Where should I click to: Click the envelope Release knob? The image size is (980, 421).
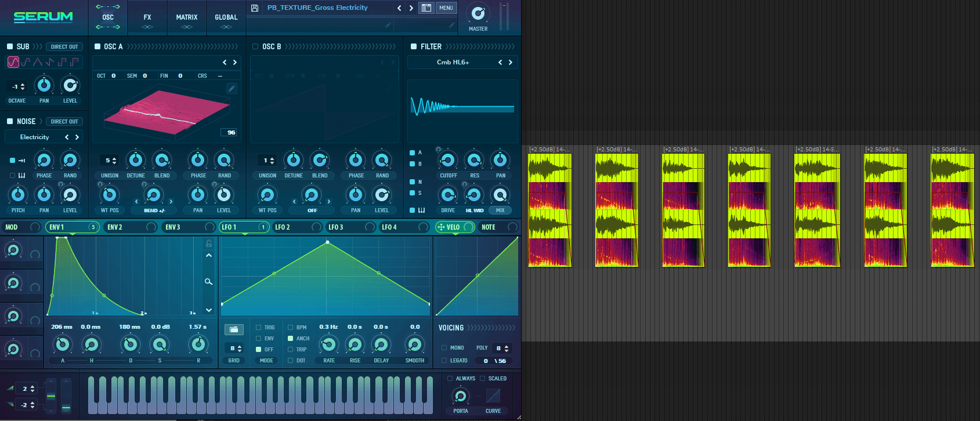coord(198,345)
